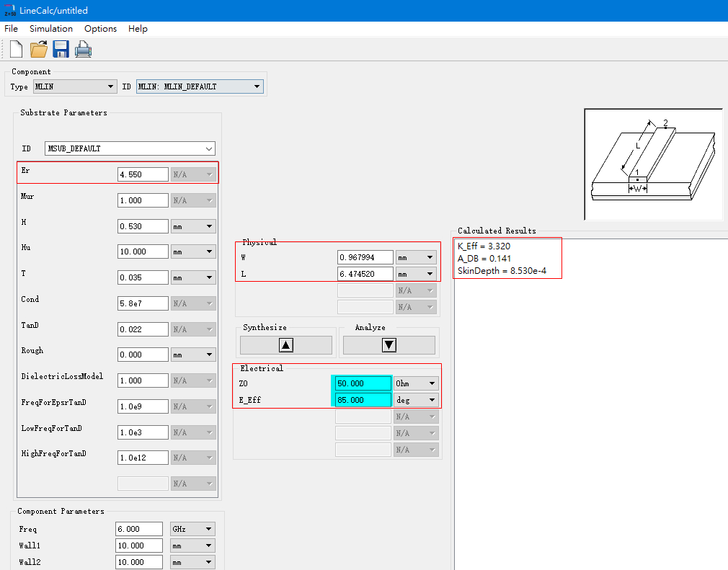Click the Rough value field
Viewport: 728px width, 570px height.
coord(143,355)
